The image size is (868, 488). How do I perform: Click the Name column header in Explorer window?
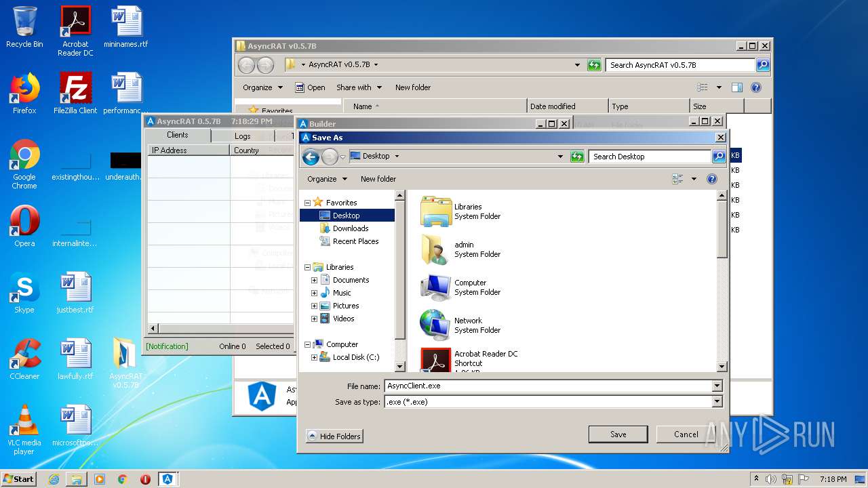(435, 106)
